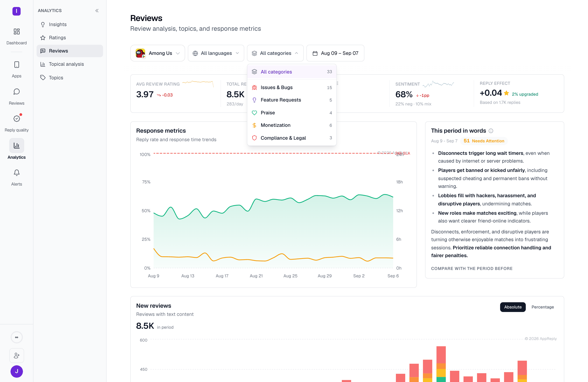588x382 pixels.
Task: Open the purple J user avatar
Action: coord(17,371)
